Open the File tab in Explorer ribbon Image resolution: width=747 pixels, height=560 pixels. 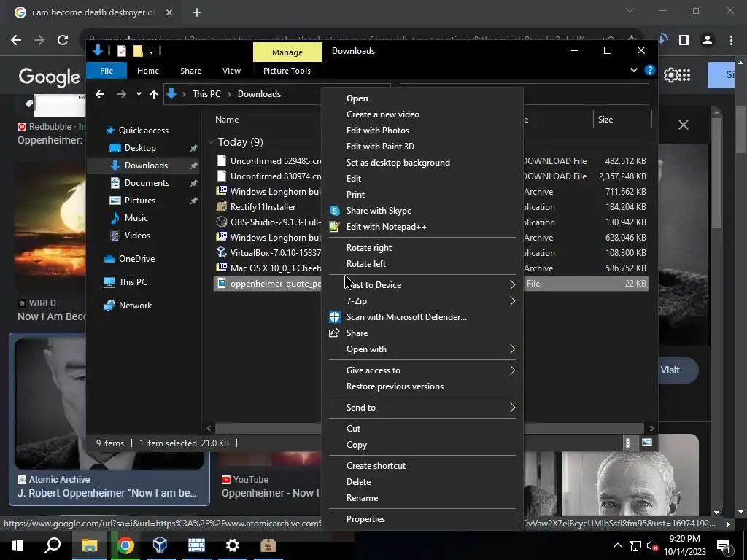click(107, 71)
